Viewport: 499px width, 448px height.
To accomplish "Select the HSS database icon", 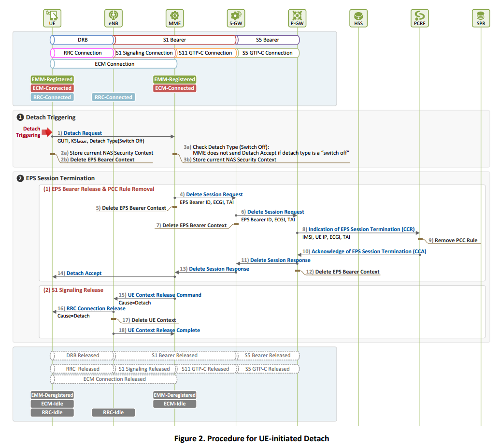I will pyautogui.click(x=358, y=18).
